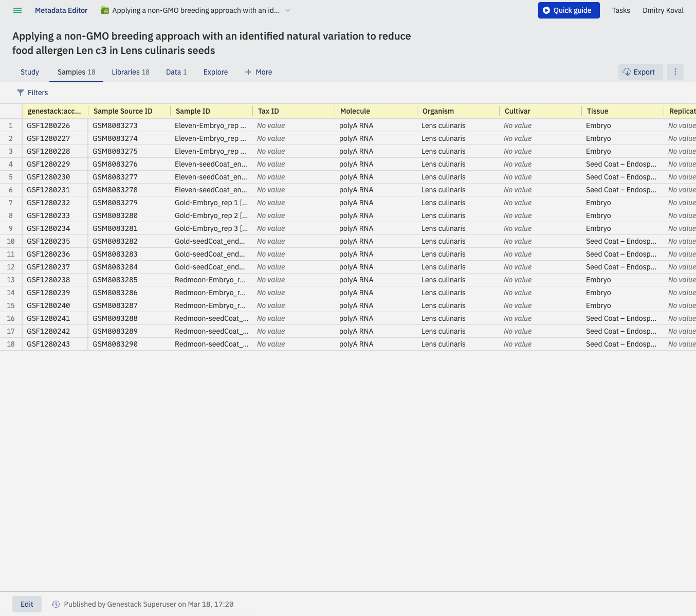696x616 pixels.
Task: Select cell GSM8083279
Action: [129, 203]
